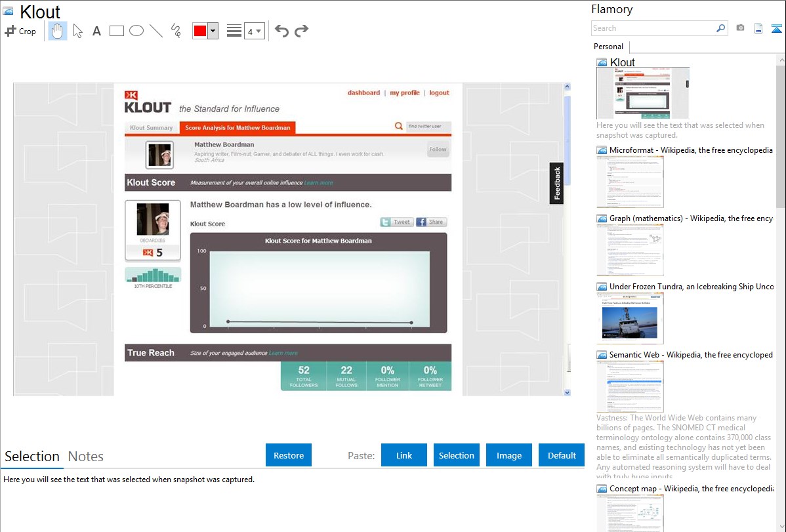This screenshot has height=532, width=786.
Task: Select the Graph (mathematics) title text
Action: (x=692, y=218)
